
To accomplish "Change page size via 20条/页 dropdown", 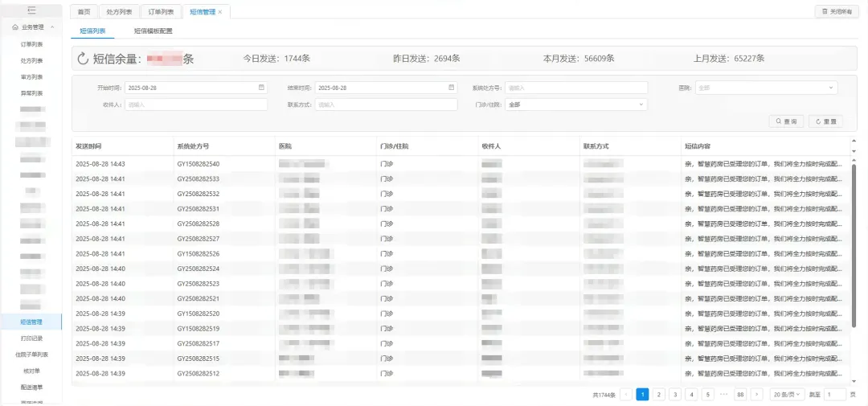I will [786, 395].
